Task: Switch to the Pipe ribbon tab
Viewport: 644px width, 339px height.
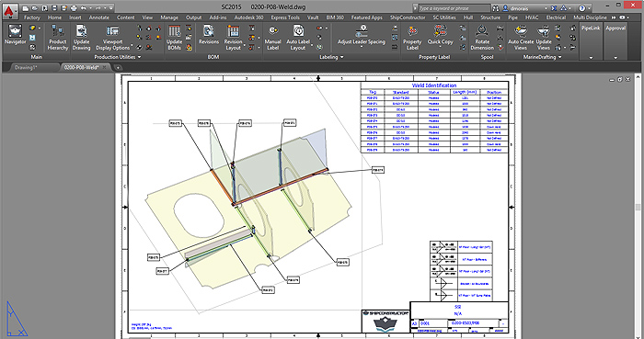Action: [512, 17]
